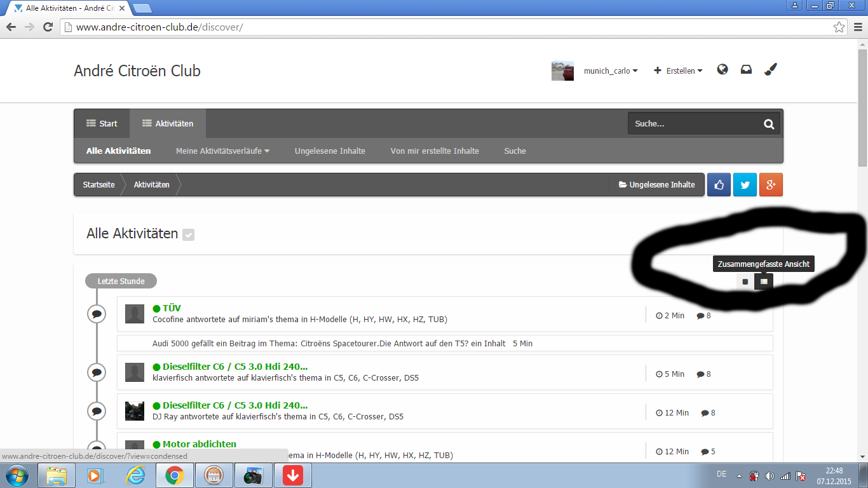
Task: Open the red download arrow taskbar app
Action: click(x=292, y=475)
